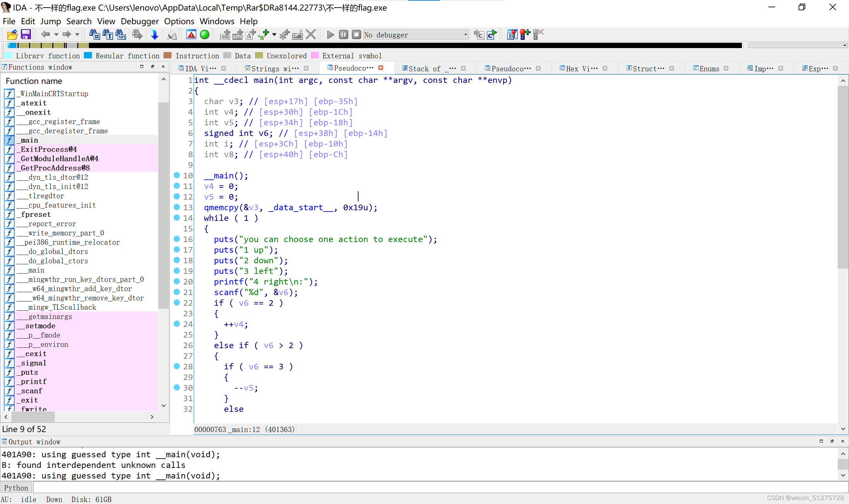Select _GetProcAddress@8 function
Viewport: 849px width, 504px height.
[81, 168]
